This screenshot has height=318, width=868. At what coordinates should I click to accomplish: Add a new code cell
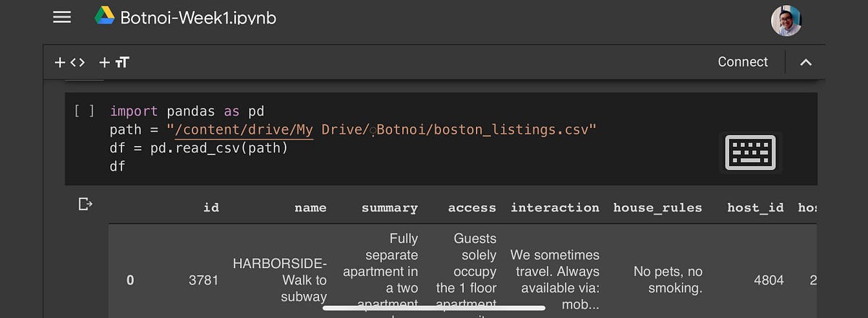tap(70, 63)
